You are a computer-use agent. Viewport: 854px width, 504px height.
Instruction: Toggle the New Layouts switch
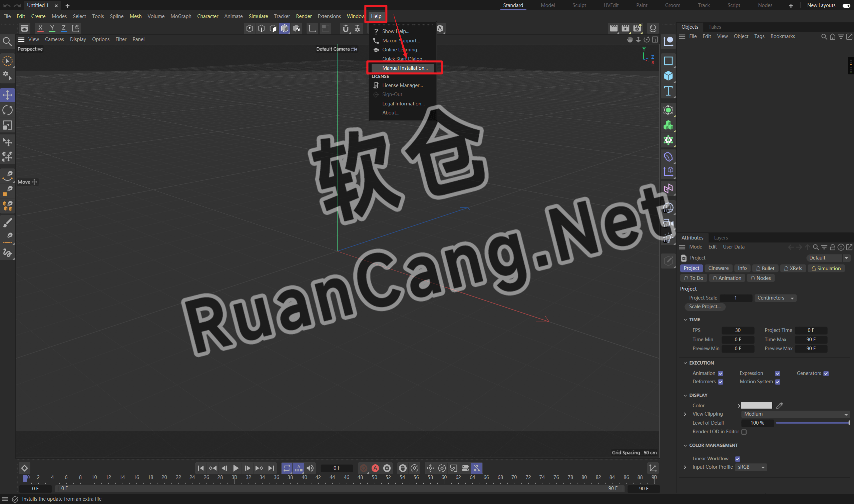(x=846, y=5)
